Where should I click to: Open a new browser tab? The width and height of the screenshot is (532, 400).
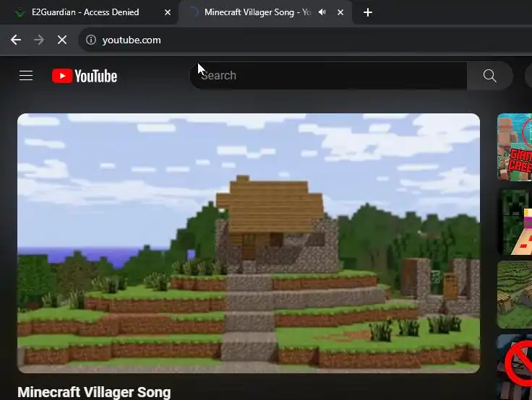click(368, 12)
